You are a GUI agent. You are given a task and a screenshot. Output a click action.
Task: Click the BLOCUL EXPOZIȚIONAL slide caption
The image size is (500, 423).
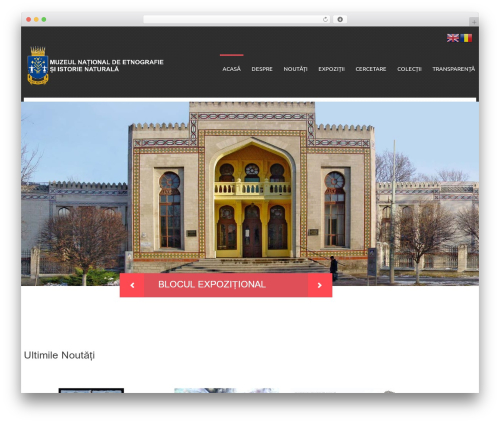tap(212, 284)
